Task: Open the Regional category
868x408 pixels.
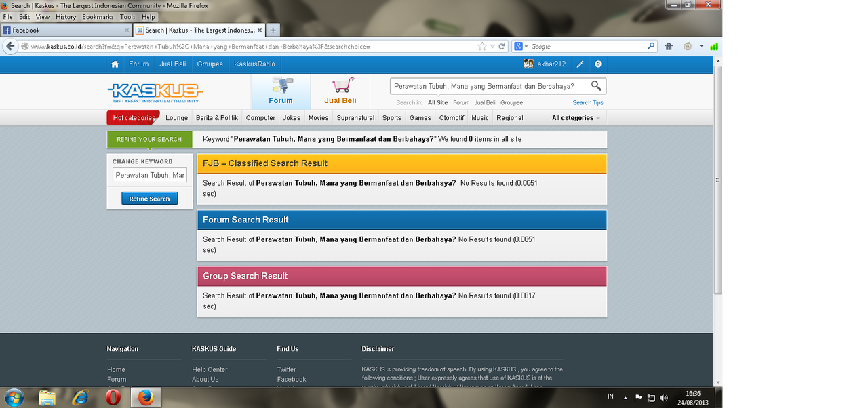Action: [510, 118]
